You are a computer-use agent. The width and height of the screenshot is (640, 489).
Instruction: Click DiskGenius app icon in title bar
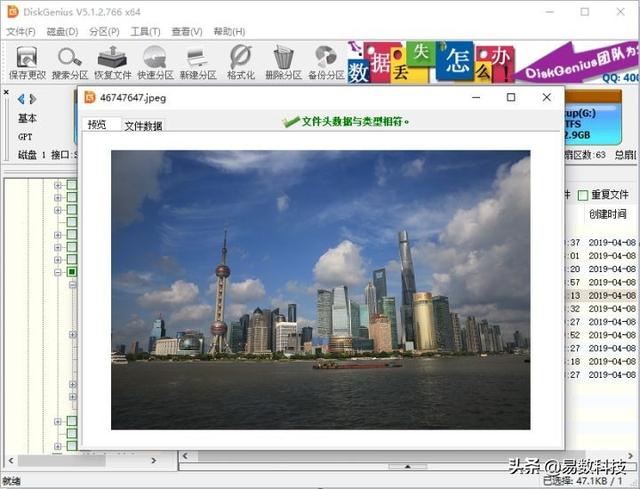(x=13, y=11)
